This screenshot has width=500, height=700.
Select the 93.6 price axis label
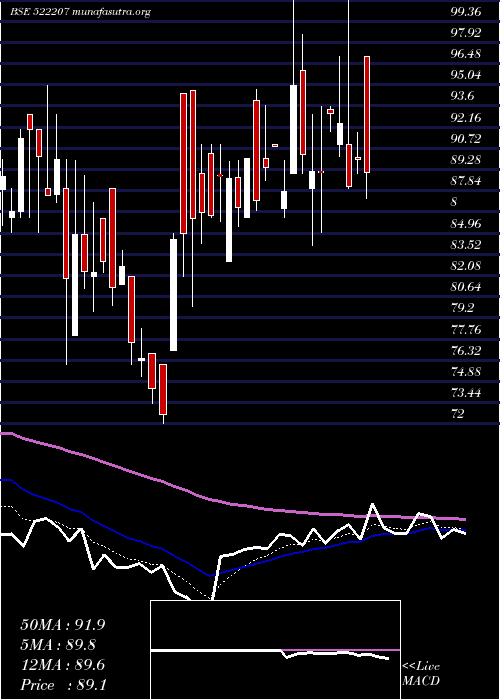coord(462,96)
